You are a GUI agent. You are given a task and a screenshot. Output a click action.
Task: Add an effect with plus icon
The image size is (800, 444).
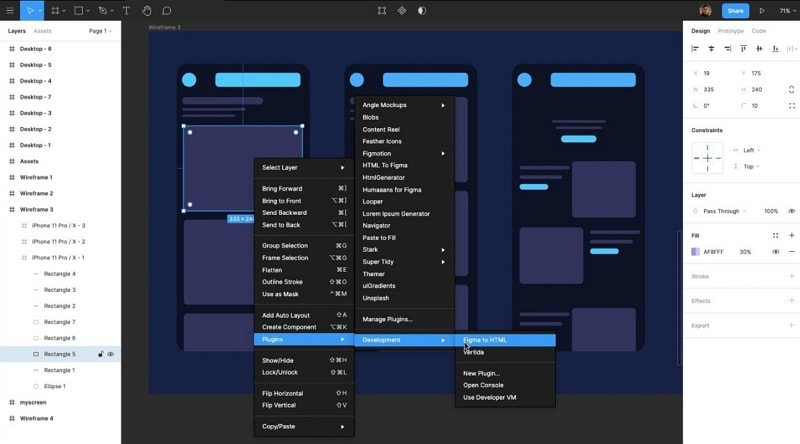[791, 301]
